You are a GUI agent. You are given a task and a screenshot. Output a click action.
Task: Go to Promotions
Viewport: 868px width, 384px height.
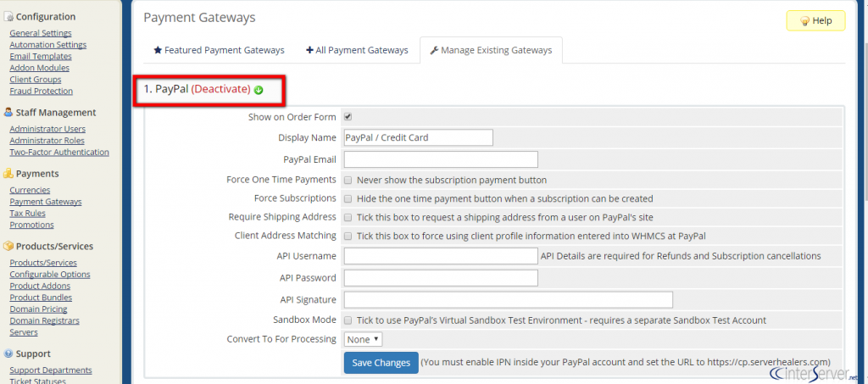click(x=31, y=225)
